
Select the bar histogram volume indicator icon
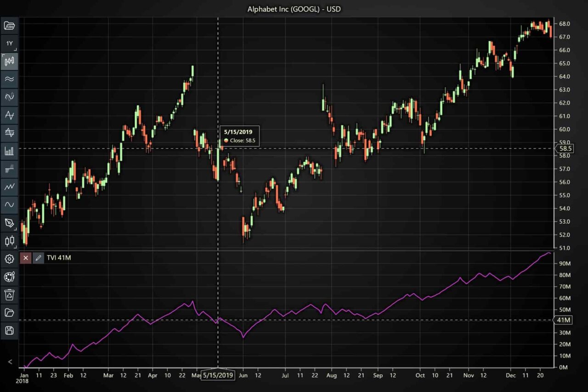(9, 151)
